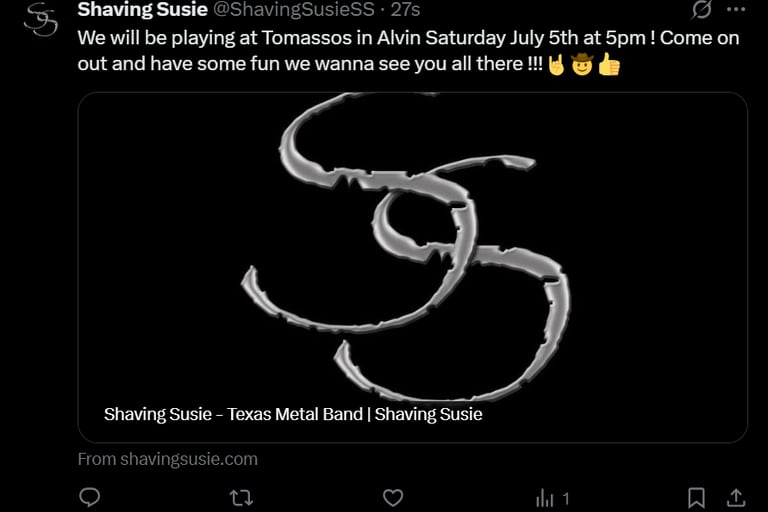768x512 pixels.
Task: Visit the Shaving Susie display name profile
Action: pos(143,9)
